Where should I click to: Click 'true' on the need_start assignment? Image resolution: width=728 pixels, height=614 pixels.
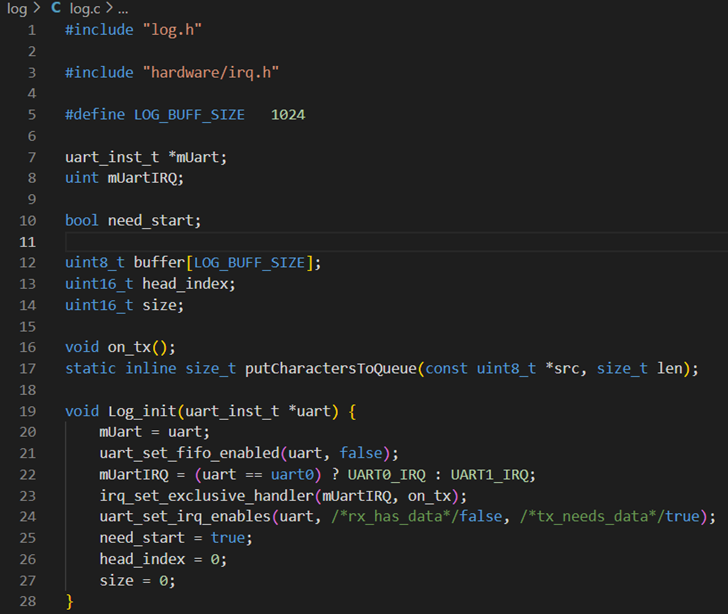[x=228, y=537]
